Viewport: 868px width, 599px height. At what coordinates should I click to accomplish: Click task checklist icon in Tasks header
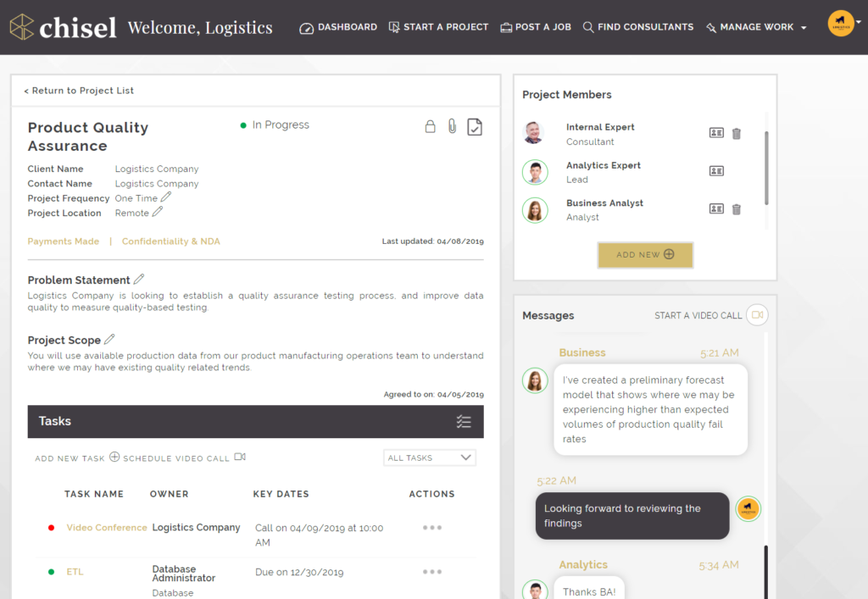point(464,421)
